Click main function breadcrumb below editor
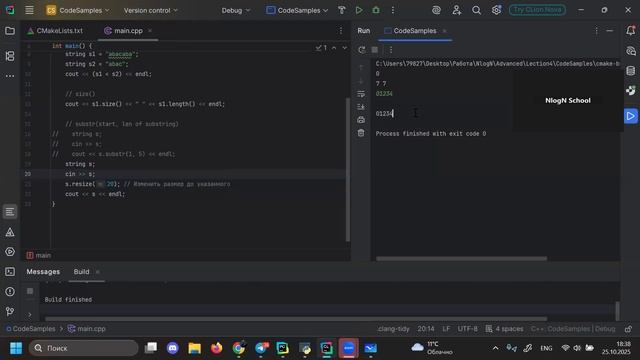This screenshot has height=360, width=640. click(x=39, y=256)
